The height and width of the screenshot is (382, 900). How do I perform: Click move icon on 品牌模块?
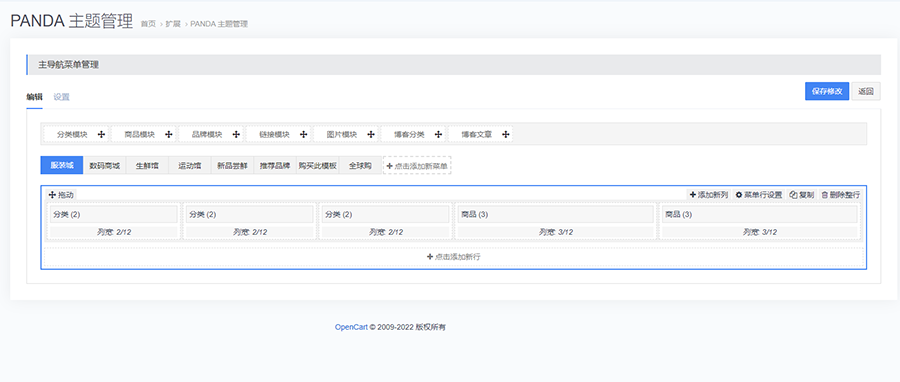(236, 134)
